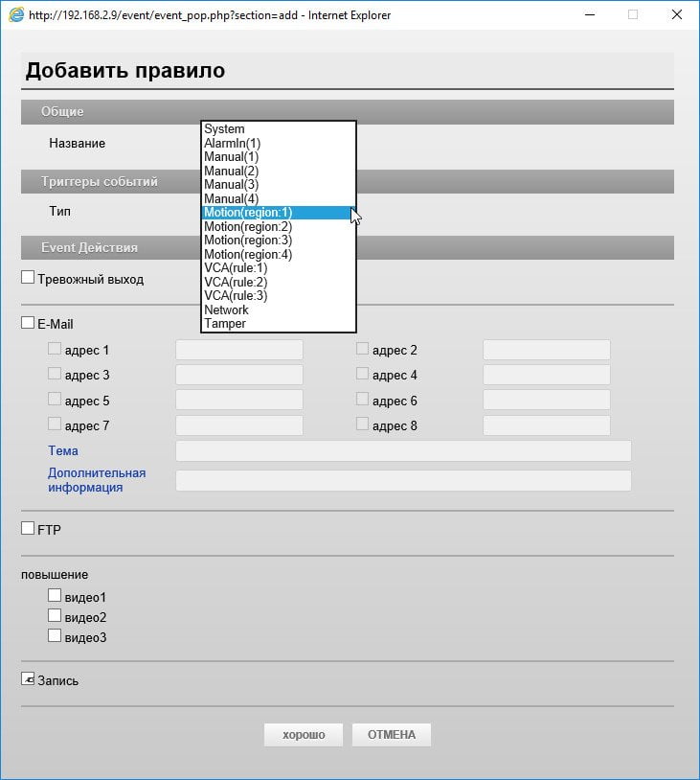Check the адрес 2 checkbox

[x=362, y=348]
